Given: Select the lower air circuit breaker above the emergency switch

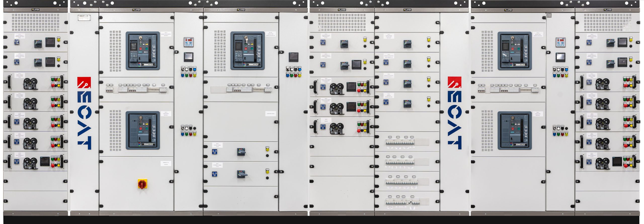Looking at the screenshot, I should pos(143,130).
